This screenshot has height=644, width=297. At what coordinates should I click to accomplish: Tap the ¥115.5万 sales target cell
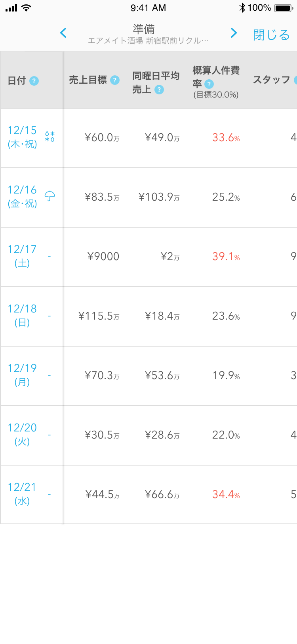[x=99, y=316]
